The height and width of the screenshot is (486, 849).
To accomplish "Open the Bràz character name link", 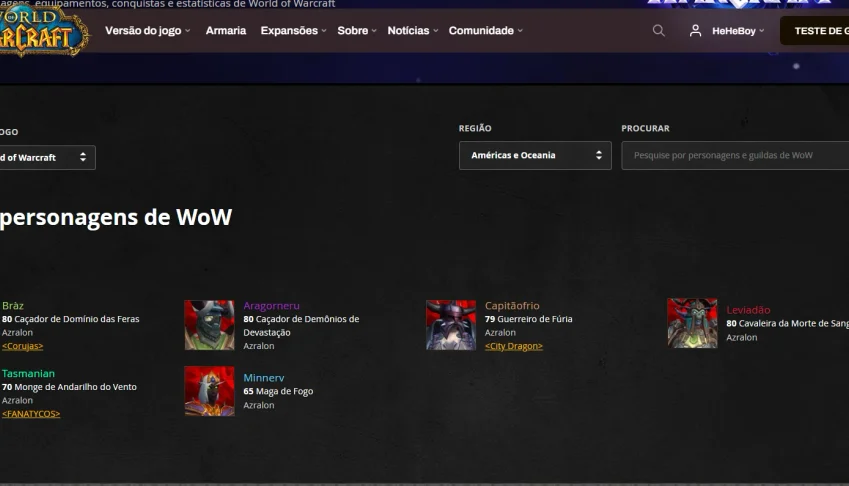I will [x=12, y=306].
